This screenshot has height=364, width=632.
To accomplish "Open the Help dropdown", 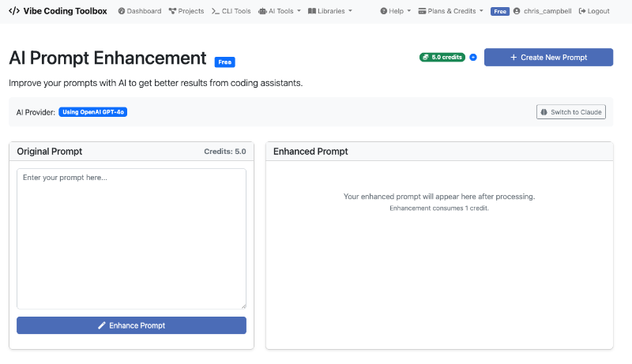I will pyautogui.click(x=395, y=11).
